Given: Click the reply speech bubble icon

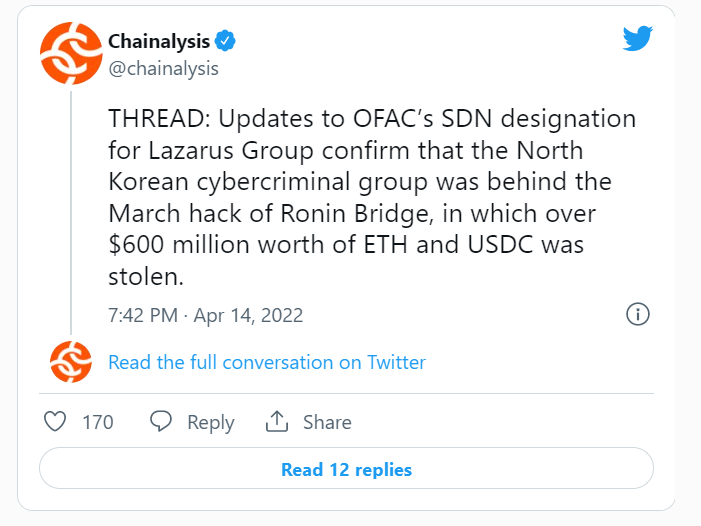Looking at the screenshot, I should point(160,422).
